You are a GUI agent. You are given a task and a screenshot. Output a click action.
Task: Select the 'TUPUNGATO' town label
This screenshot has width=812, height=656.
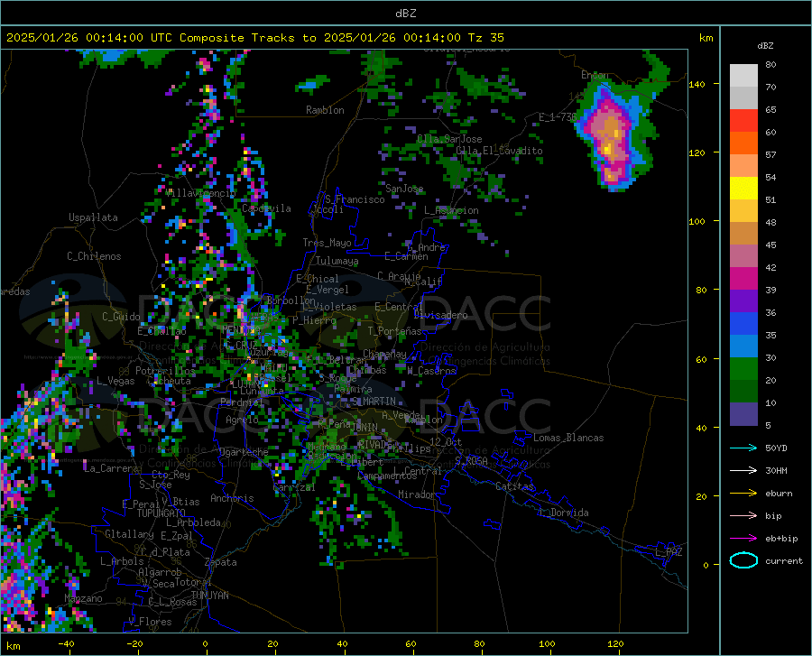[161, 513]
